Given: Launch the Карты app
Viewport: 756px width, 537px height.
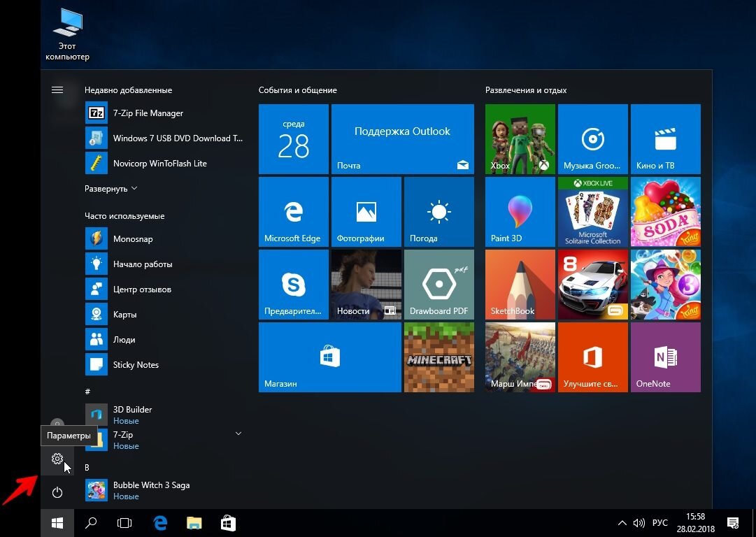Looking at the screenshot, I should point(164,314).
